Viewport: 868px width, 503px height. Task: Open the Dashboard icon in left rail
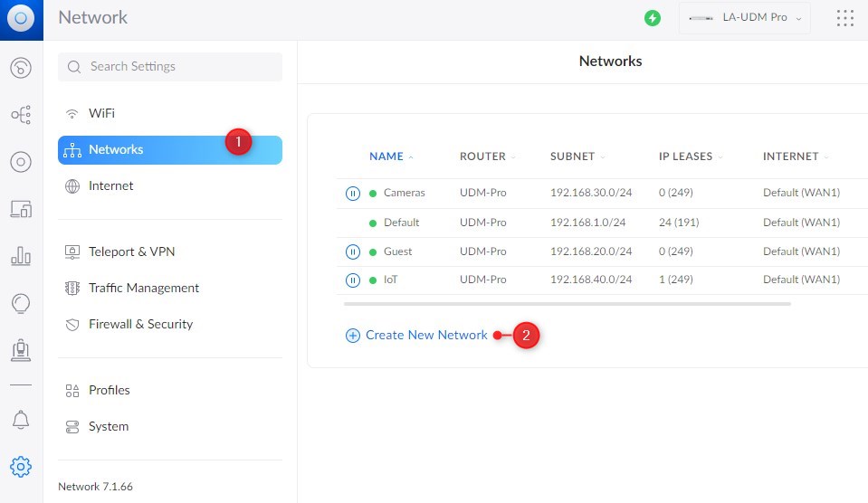(21, 68)
